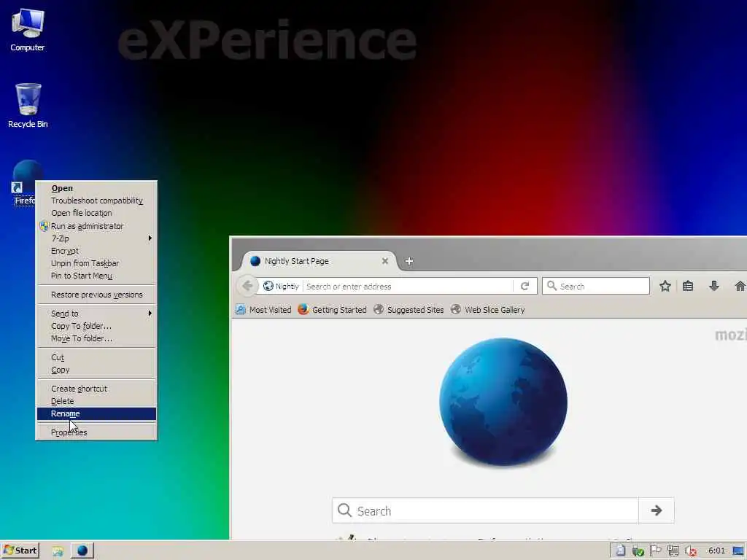
Task: Choose Delete from context menu
Action: point(97,401)
